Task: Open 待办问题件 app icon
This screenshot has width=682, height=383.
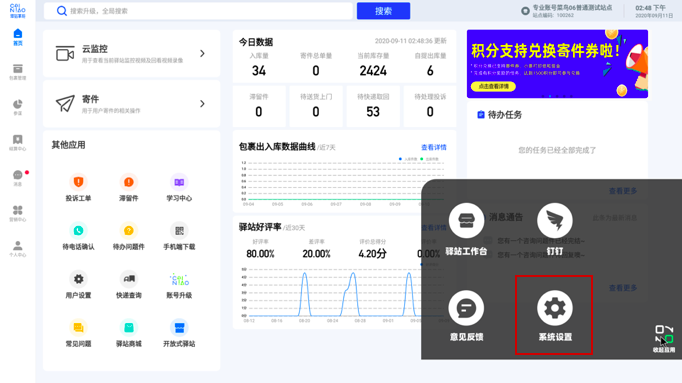Action: 129,230
